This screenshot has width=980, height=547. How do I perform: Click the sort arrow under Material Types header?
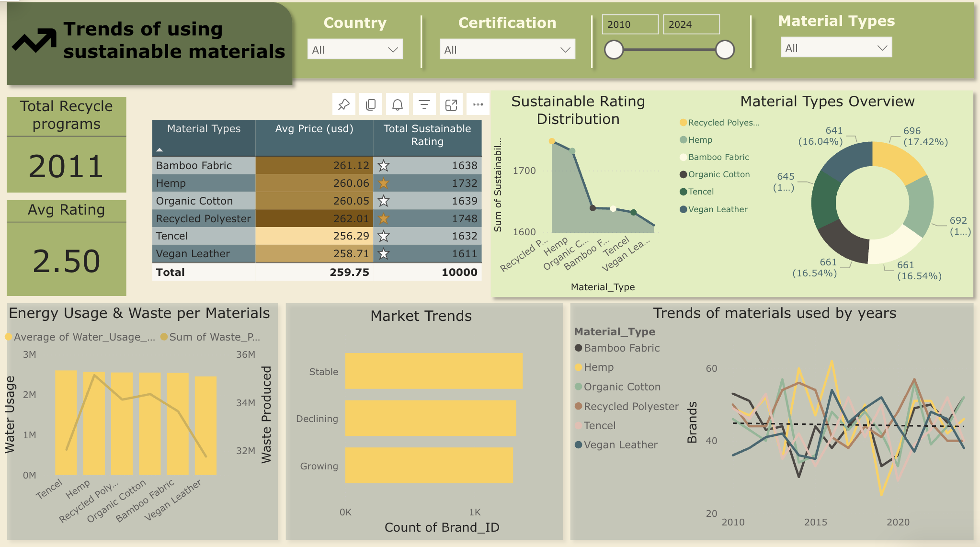tap(160, 150)
